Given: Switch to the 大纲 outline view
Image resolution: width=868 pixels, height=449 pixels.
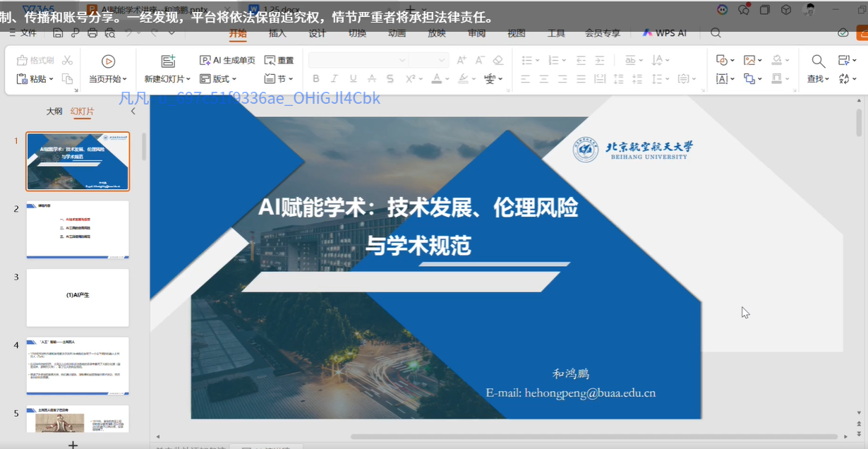Looking at the screenshot, I should (54, 112).
